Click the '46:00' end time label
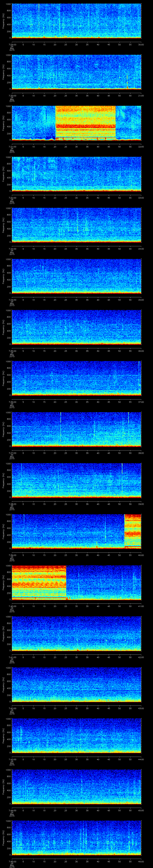Screen dimensions: 153x868 141,861
